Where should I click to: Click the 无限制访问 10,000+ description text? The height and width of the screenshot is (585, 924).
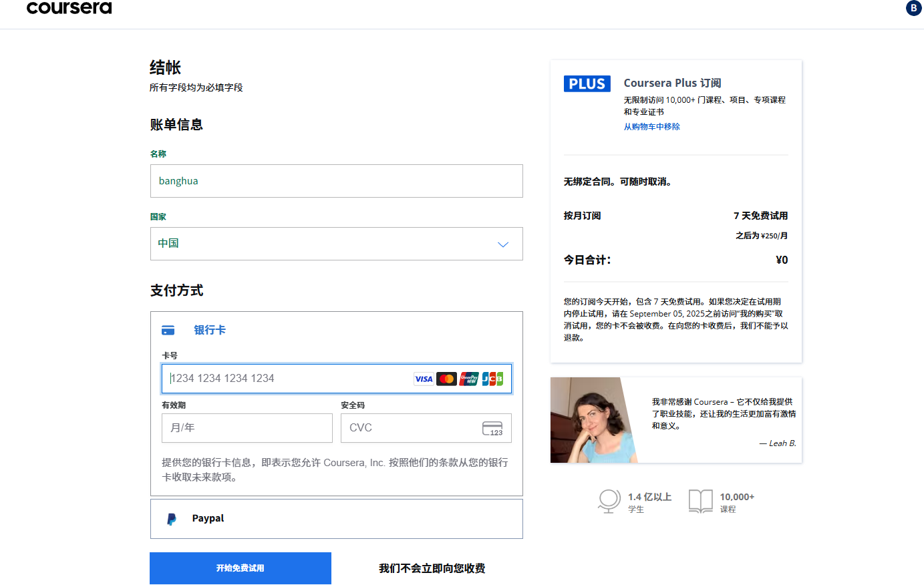(x=705, y=106)
